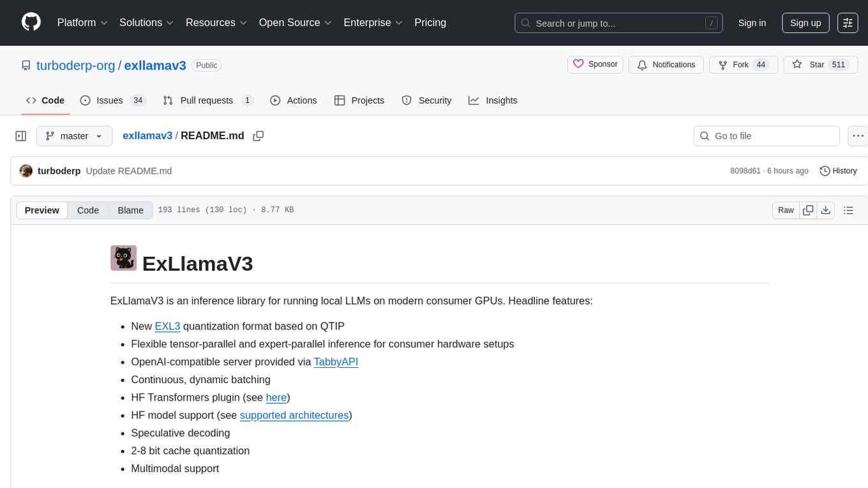Image resolution: width=868 pixels, height=488 pixels.
Task: Expand the Platform menu
Action: point(82,22)
